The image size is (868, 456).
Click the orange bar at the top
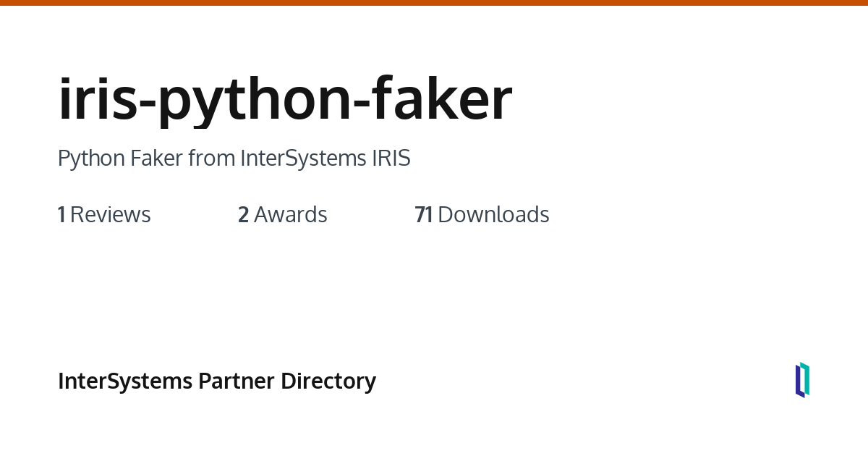pos(434,3)
